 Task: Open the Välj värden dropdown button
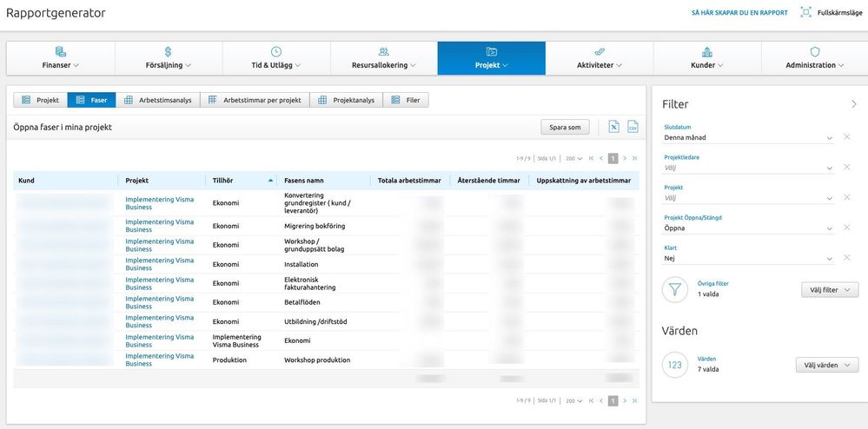coord(827,366)
